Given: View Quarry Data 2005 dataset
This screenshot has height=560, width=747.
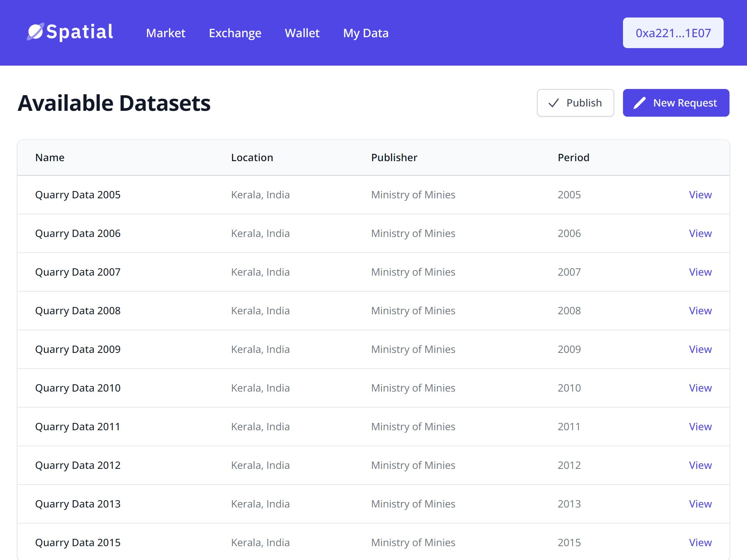Looking at the screenshot, I should click(700, 195).
